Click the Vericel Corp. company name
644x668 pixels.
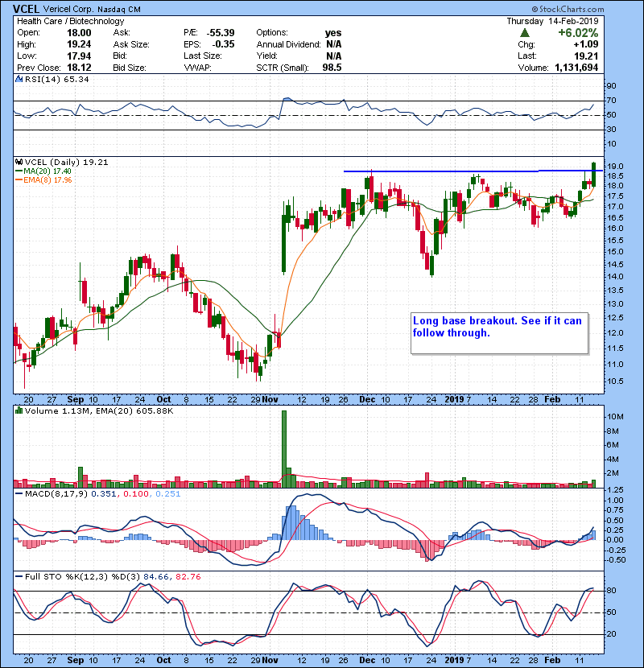point(68,9)
